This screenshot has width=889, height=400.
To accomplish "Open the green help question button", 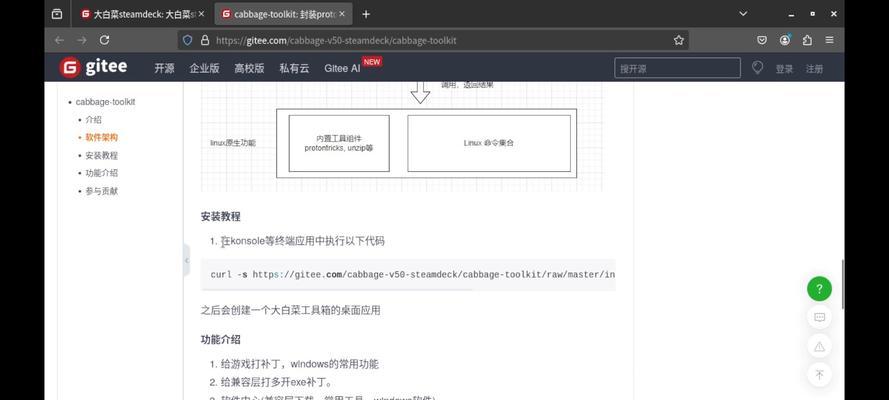I will click(819, 289).
